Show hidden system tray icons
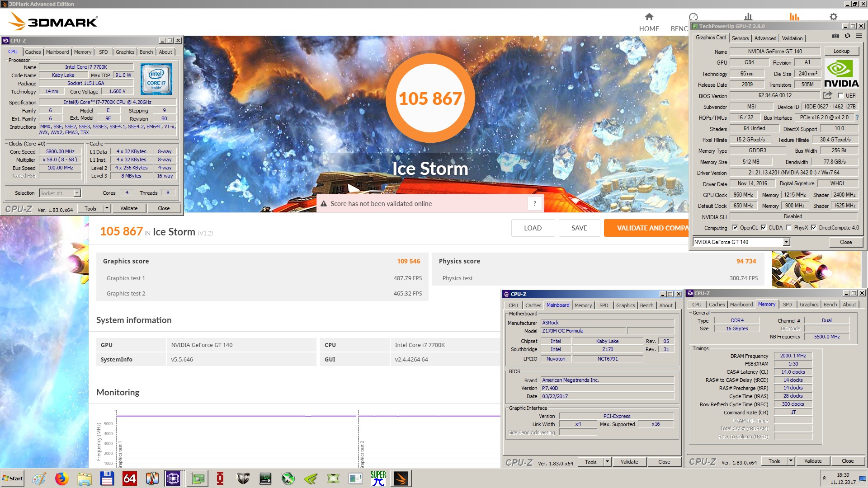The width and height of the screenshot is (868, 488). (x=824, y=478)
